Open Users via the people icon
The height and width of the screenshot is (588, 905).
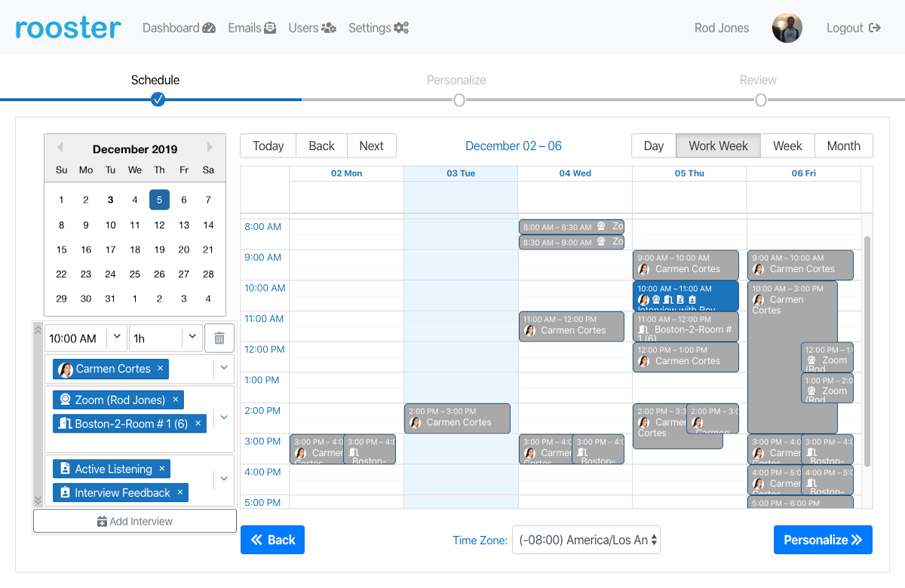(330, 27)
